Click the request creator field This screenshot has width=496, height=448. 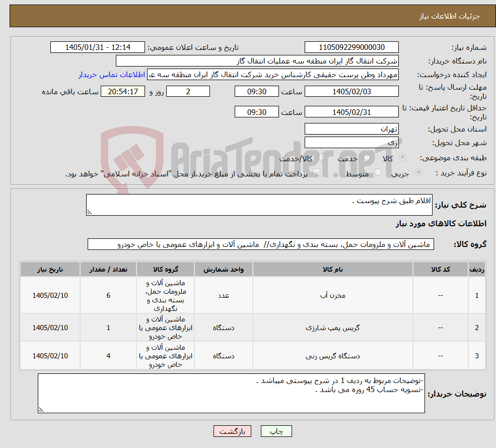click(x=272, y=75)
